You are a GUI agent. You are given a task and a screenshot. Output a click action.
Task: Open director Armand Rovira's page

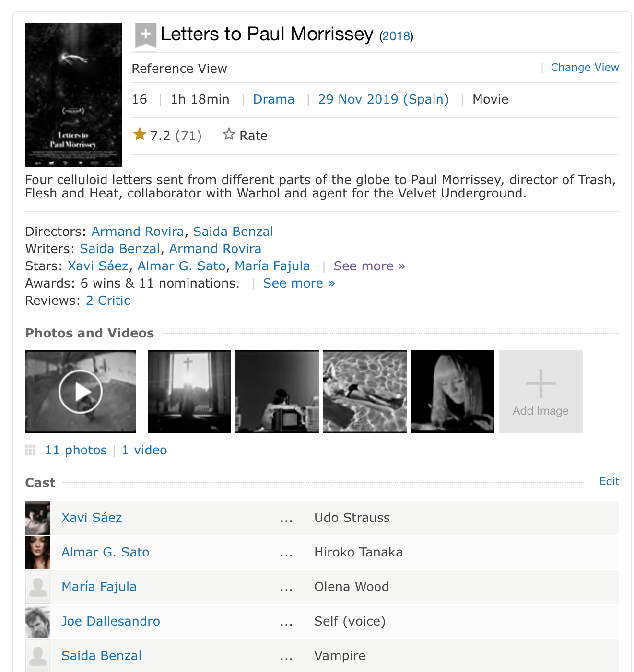138,232
